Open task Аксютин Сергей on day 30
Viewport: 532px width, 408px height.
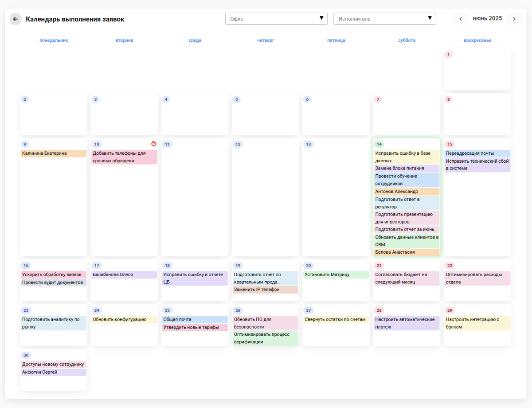coord(53,372)
